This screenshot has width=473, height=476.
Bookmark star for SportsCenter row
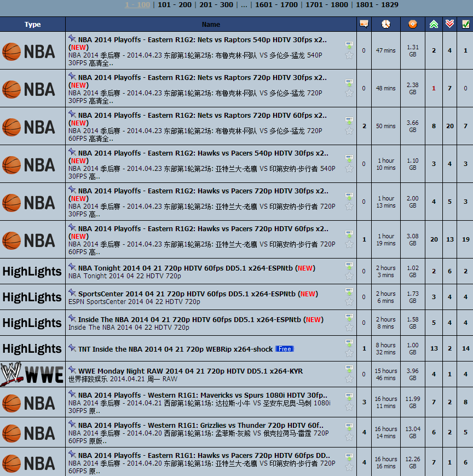point(349,302)
